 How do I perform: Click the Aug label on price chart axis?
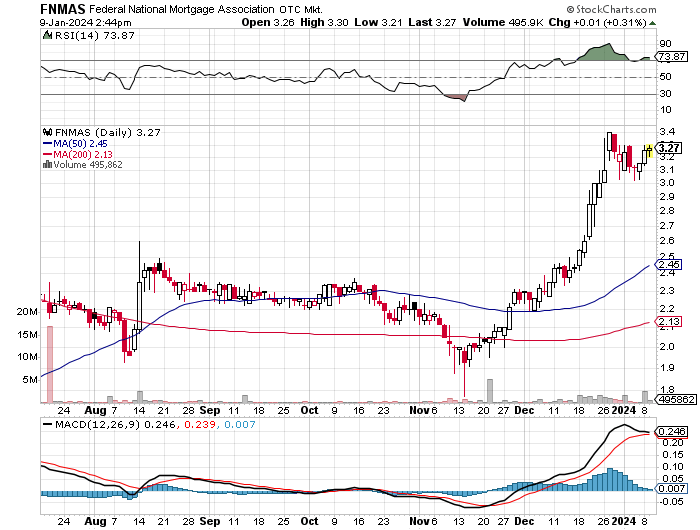pyautogui.click(x=96, y=410)
